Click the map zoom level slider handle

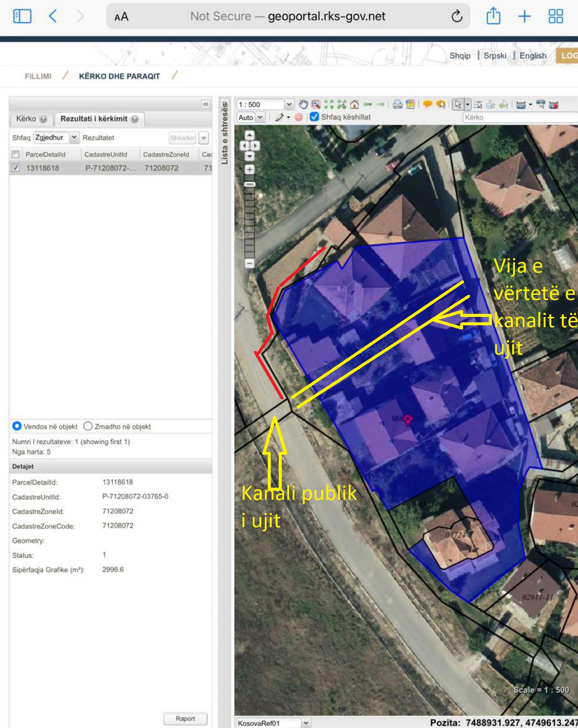pyautogui.click(x=250, y=184)
